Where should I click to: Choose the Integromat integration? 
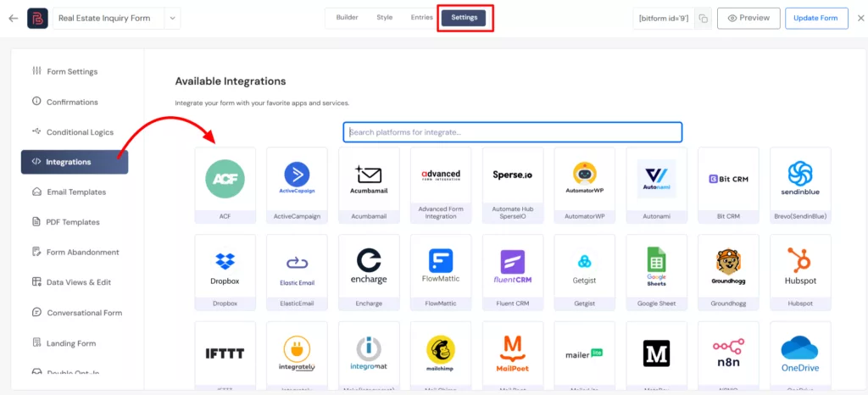(369, 354)
